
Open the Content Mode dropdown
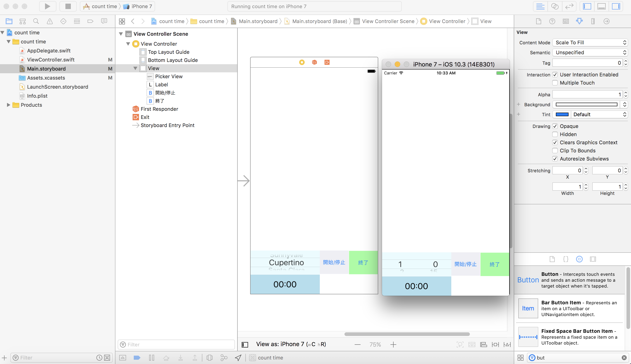(x=590, y=43)
